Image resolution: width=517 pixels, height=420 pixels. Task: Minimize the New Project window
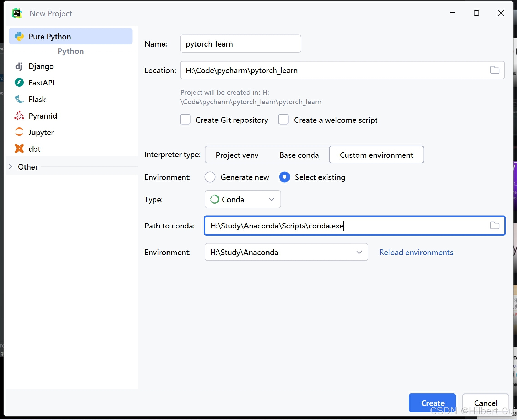453,13
